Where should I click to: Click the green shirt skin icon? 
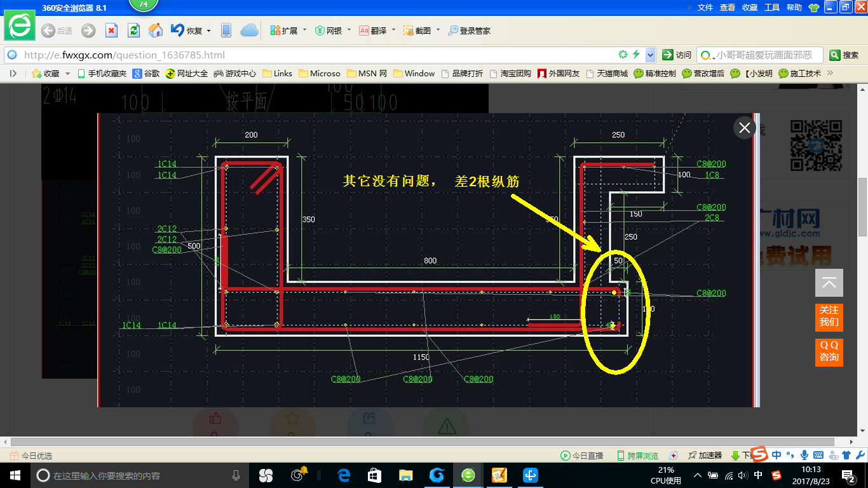click(814, 8)
